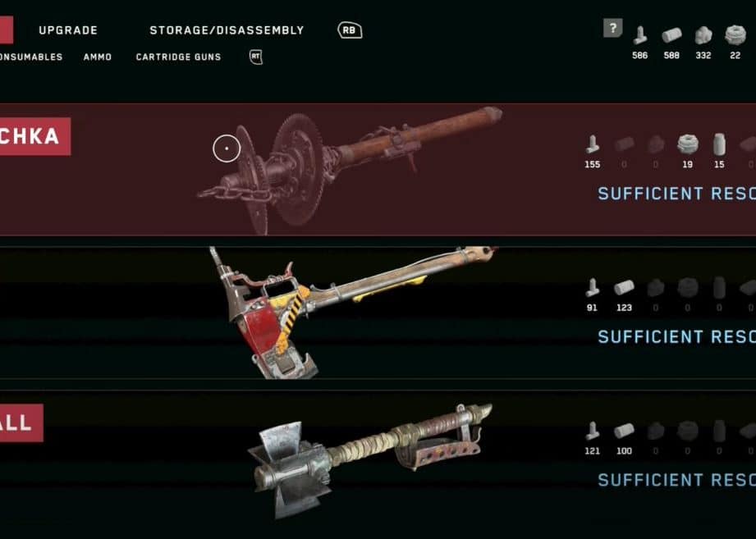Select the Consumables category
The height and width of the screenshot is (539, 756).
tap(31, 57)
